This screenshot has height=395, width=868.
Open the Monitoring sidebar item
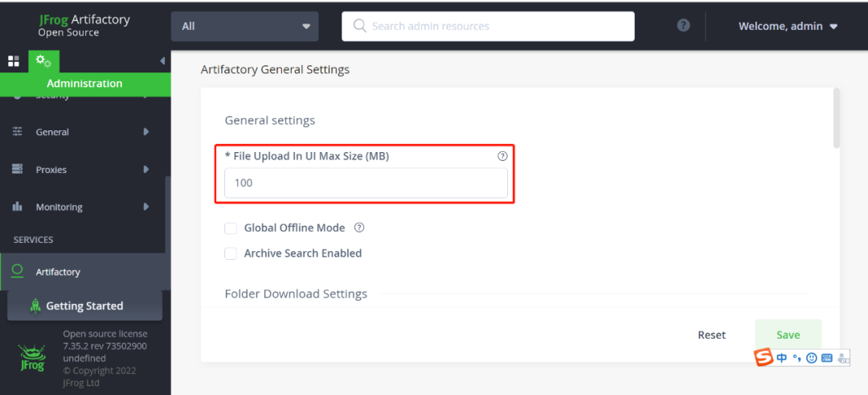click(59, 207)
